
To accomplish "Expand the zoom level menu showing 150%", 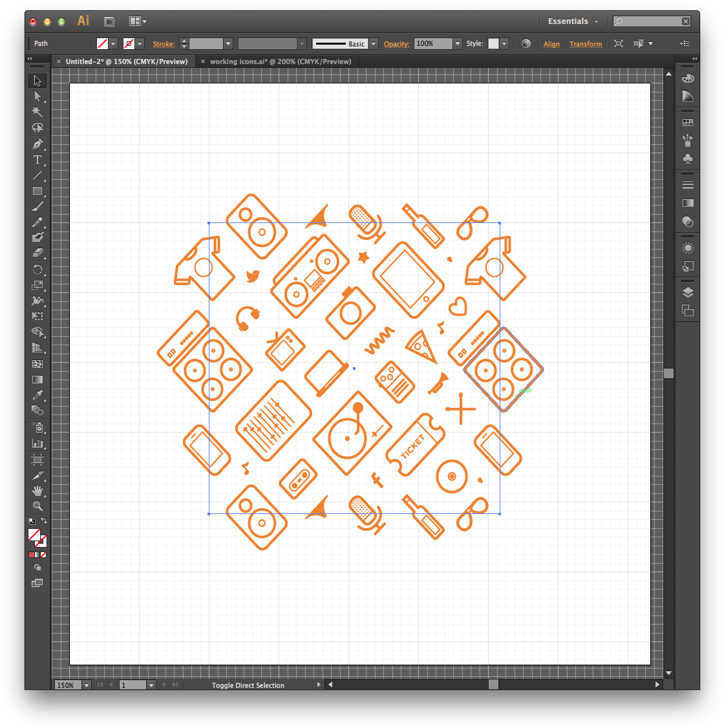I will coord(86,685).
